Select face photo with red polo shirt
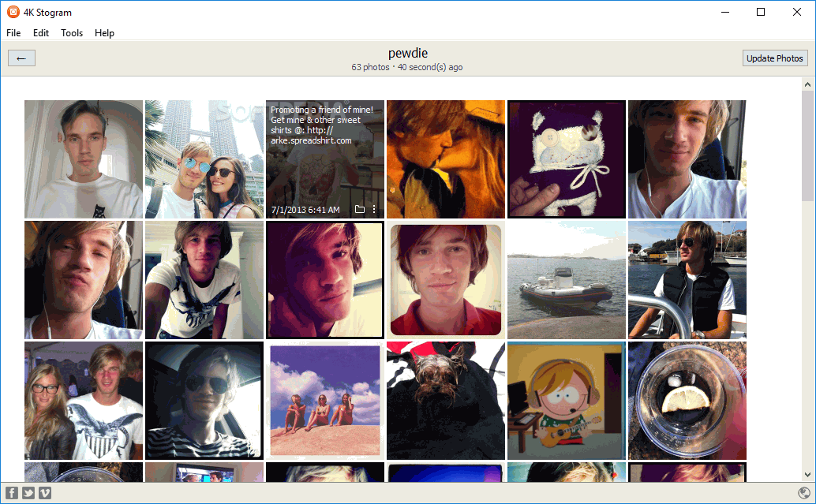Image resolution: width=816 pixels, height=504 pixels. [445, 280]
